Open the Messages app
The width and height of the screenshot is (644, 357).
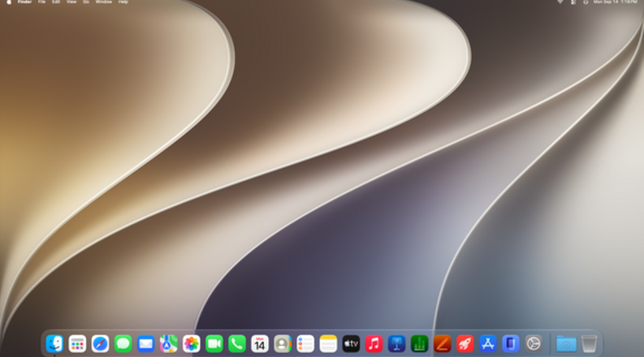(x=123, y=343)
